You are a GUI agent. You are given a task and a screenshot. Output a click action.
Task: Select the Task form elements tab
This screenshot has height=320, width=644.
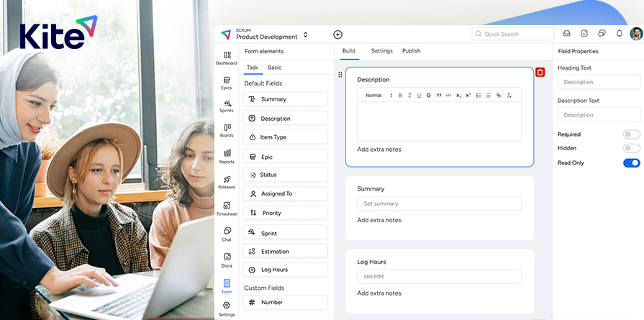(x=253, y=68)
